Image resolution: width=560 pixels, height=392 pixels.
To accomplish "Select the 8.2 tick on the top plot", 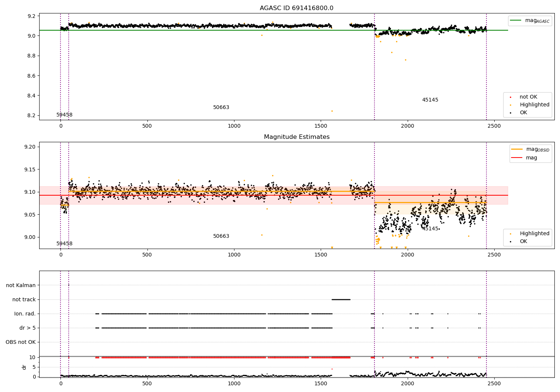I will point(31,116).
